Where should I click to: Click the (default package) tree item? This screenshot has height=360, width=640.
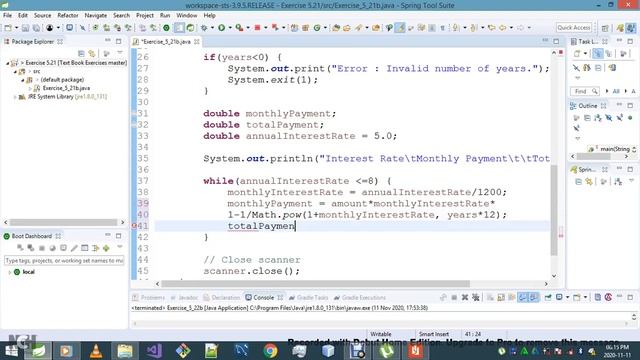[x=62, y=80]
